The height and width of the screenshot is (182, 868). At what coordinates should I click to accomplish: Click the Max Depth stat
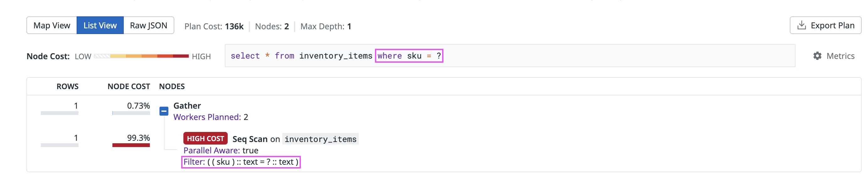pos(326,26)
